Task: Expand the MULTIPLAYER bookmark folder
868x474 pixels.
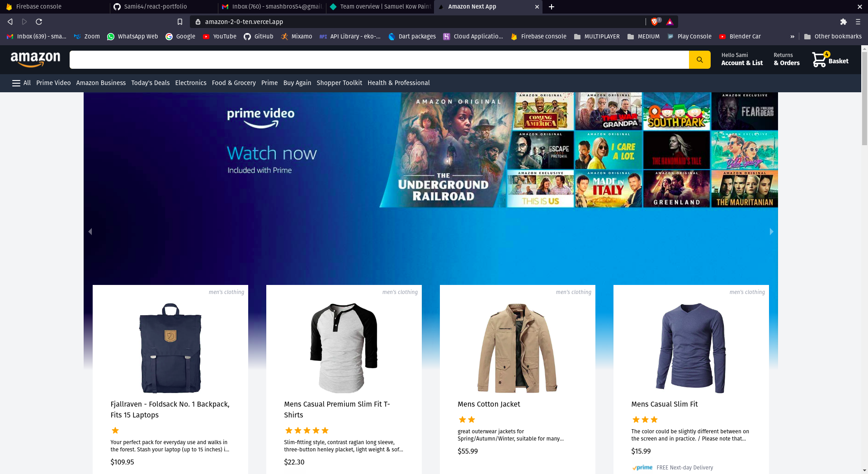Action: (597, 37)
